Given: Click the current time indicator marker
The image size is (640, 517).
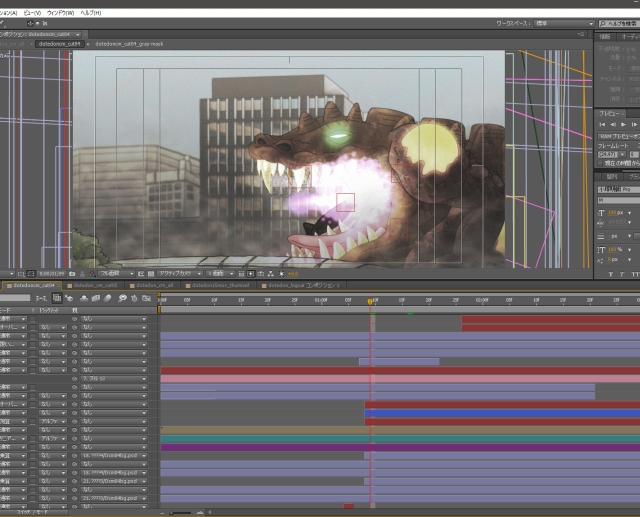Looking at the screenshot, I should pyautogui.click(x=370, y=301).
